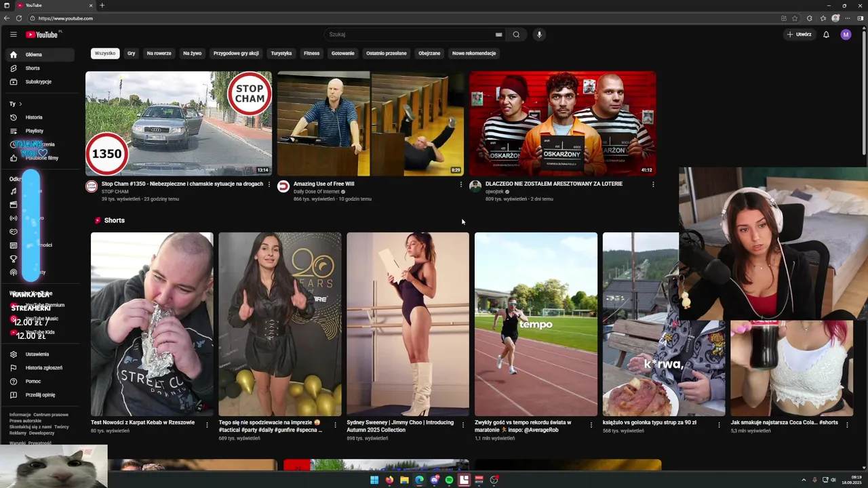Open Playlisty in the sidebar
Image resolution: width=868 pixels, height=488 pixels.
point(39,131)
